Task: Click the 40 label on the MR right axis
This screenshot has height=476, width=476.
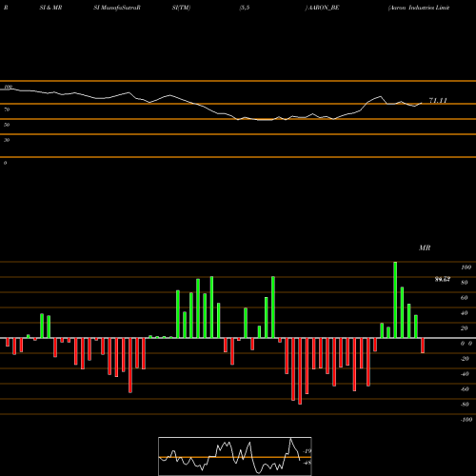Action: 465,313
